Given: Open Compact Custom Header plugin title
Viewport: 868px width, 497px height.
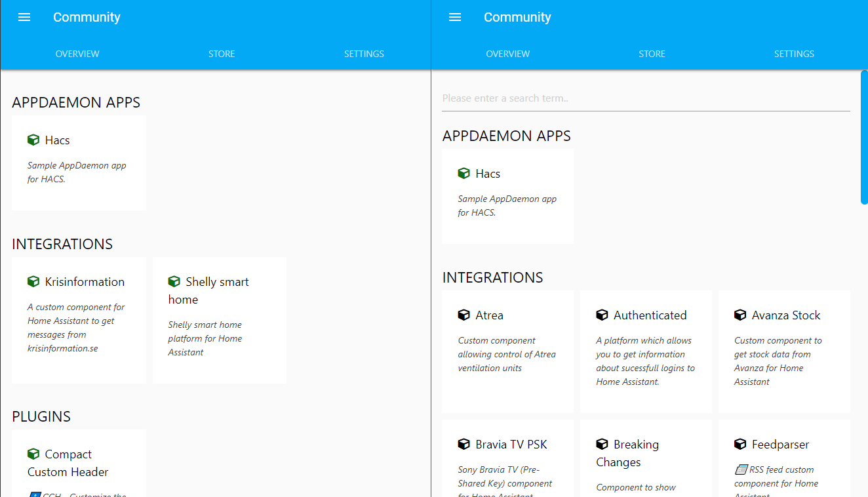Looking at the screenshot, I should pos(68,463).
